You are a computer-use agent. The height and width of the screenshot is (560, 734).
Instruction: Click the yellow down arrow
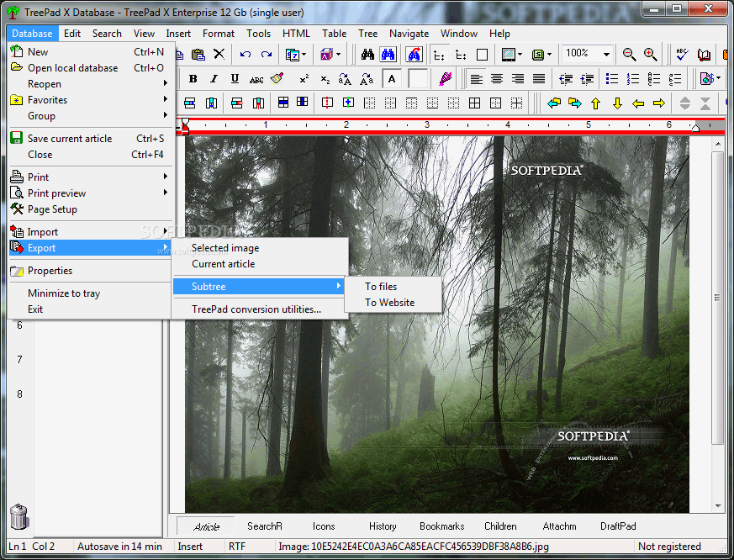(617, 103)
